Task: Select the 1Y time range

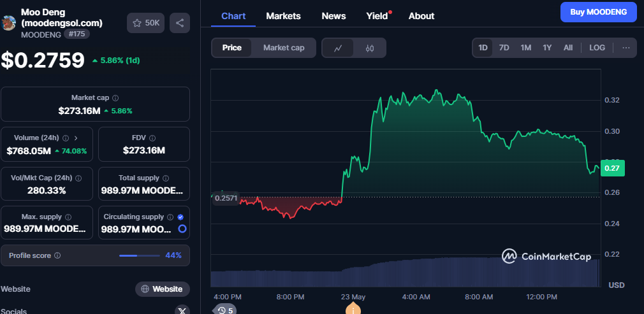Action: coord(547,48)
